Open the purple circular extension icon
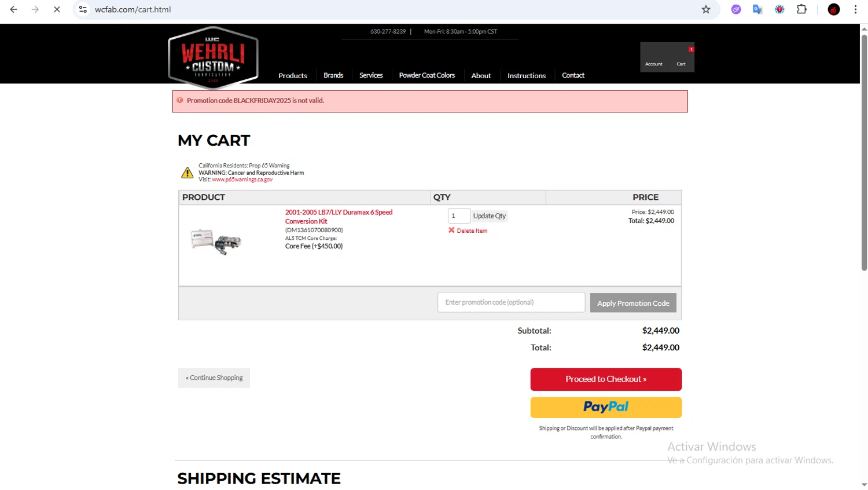The width and height of the screenshot is (868, 490). [736, 9]
